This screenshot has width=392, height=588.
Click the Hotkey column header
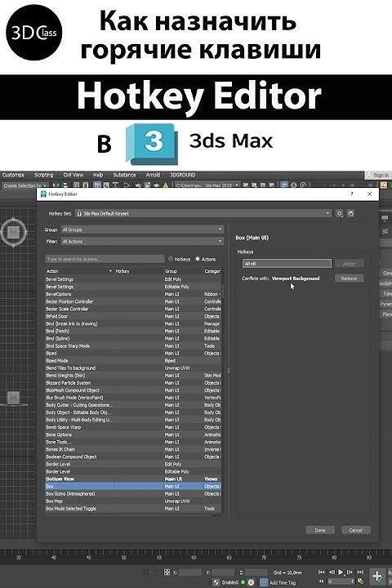tap(138, 271)
